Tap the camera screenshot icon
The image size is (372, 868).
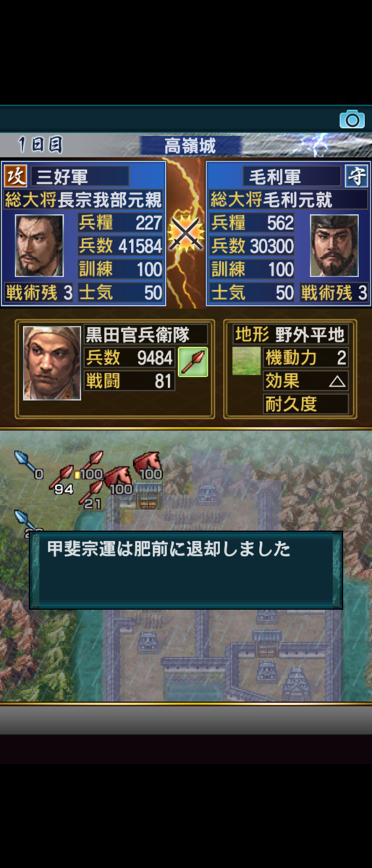352,119
